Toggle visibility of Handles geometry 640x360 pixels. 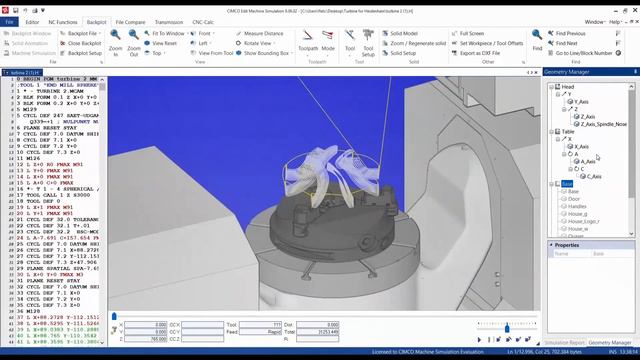(564, 206)
